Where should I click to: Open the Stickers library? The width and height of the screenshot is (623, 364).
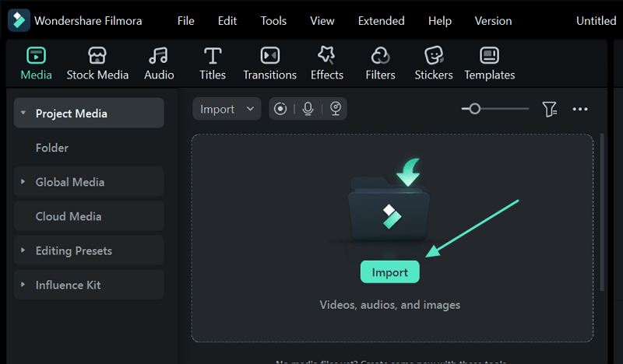pos(434,64)
